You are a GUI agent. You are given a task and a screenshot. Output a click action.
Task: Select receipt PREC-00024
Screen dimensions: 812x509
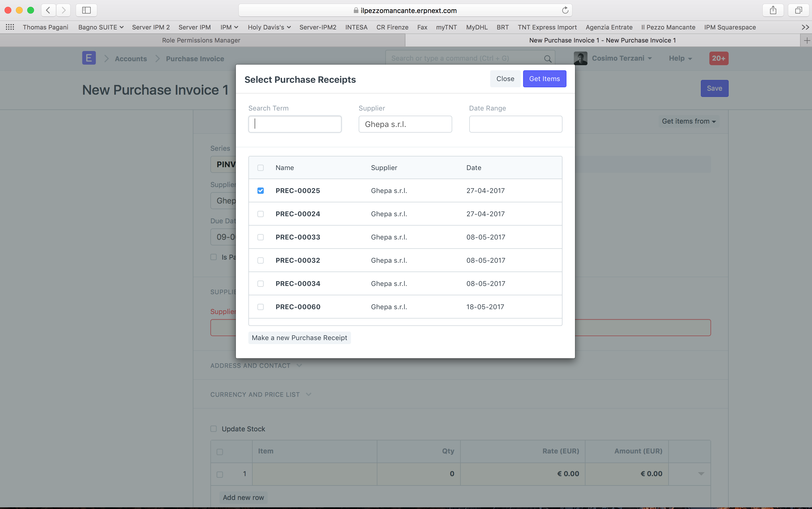pos(261,214)
